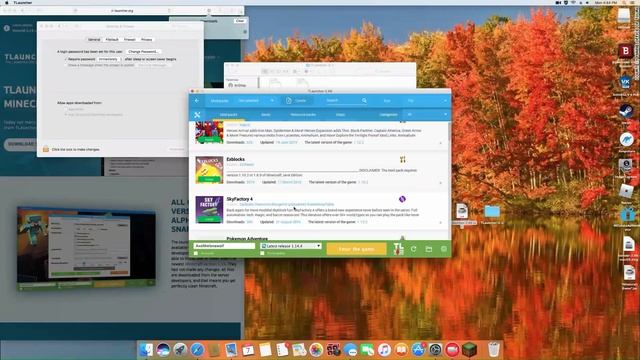Toggle Show a message when locked checkbox
The height and width of the screenshot is (360, 640).
click(66, 65)
